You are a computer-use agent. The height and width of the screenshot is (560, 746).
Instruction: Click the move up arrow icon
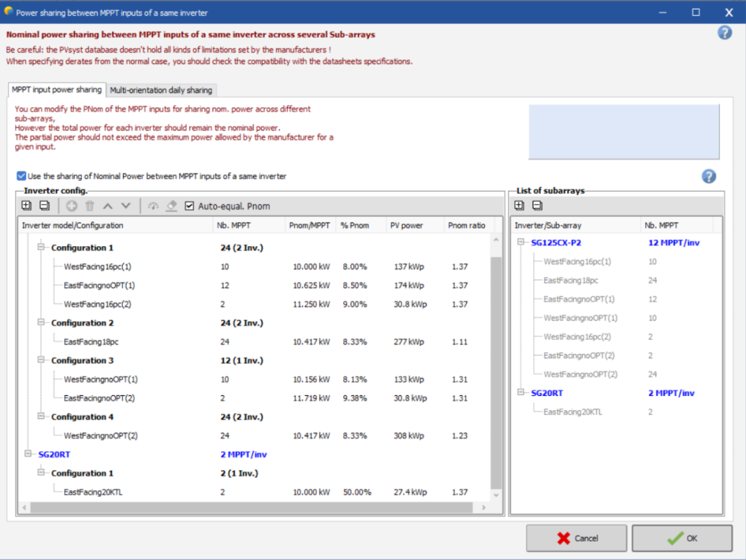pyautogui.click(x=107, y=206)
